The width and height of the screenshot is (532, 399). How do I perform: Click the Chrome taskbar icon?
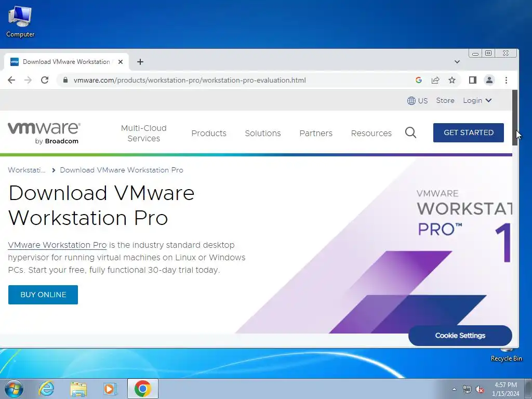[x=142, y=389]
